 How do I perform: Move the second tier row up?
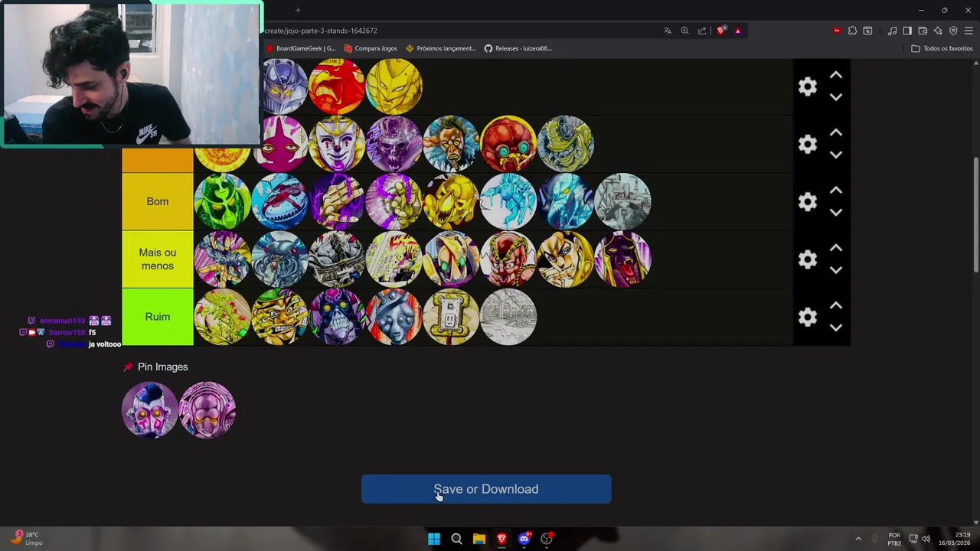click(836, 133)
